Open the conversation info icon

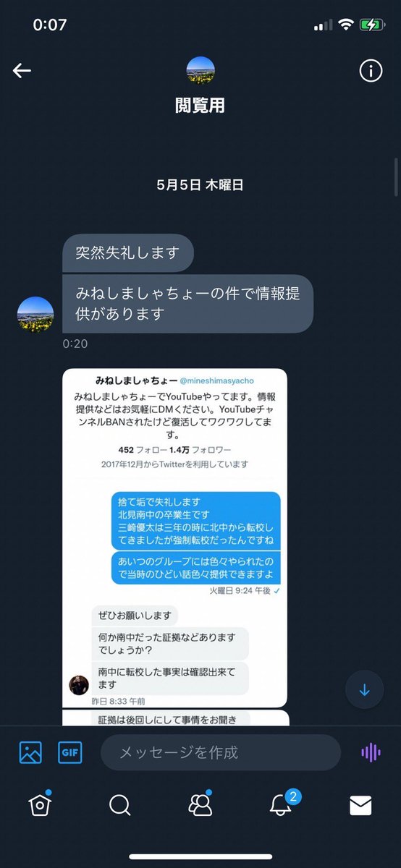coord(371,70)
